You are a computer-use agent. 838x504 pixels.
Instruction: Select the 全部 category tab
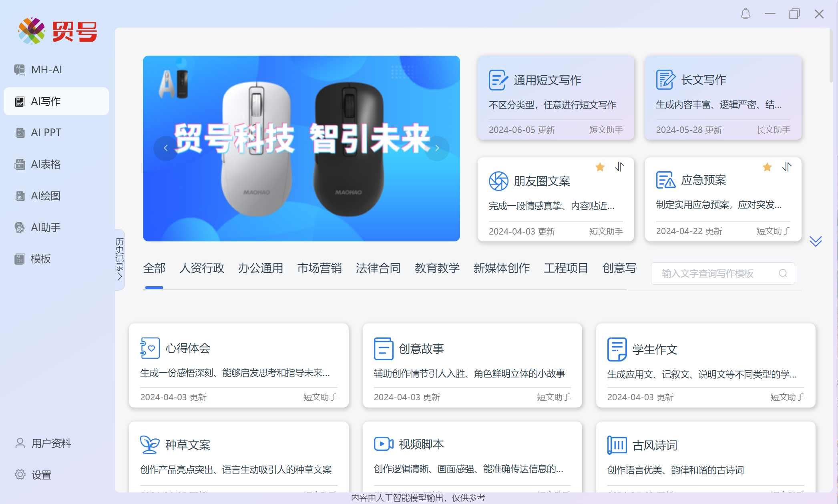coord(154,268)
